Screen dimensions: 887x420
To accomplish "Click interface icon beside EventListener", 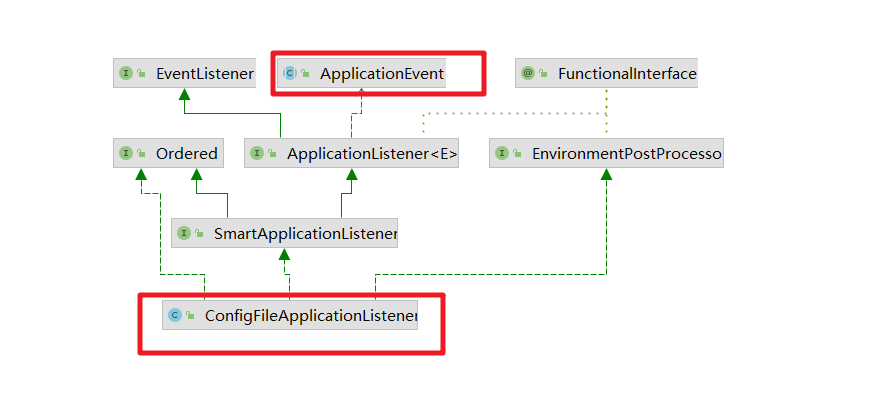I will (x=126, y=73).
